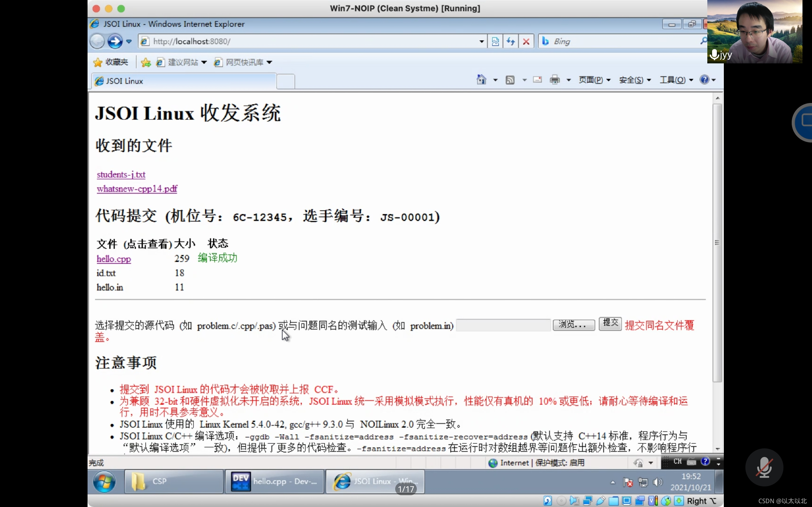The height and width of the screenshot is (507, 812).
Task: Click the 提交 submit button
Action: coord(610,323)
